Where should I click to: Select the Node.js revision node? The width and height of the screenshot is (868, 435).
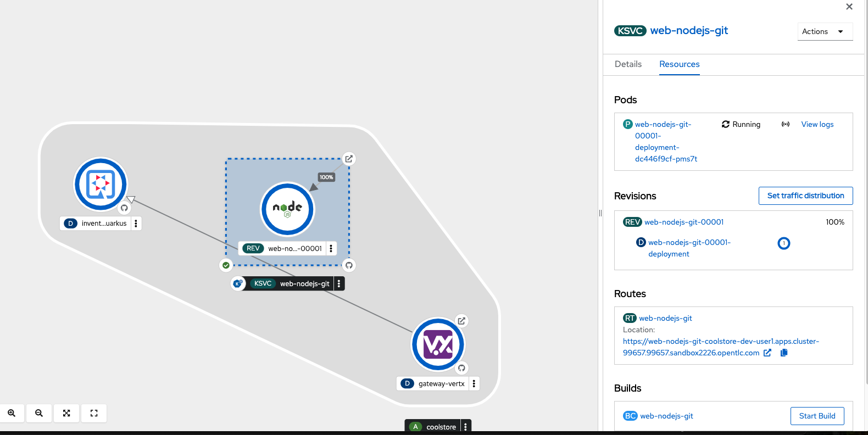pos(287,209)
